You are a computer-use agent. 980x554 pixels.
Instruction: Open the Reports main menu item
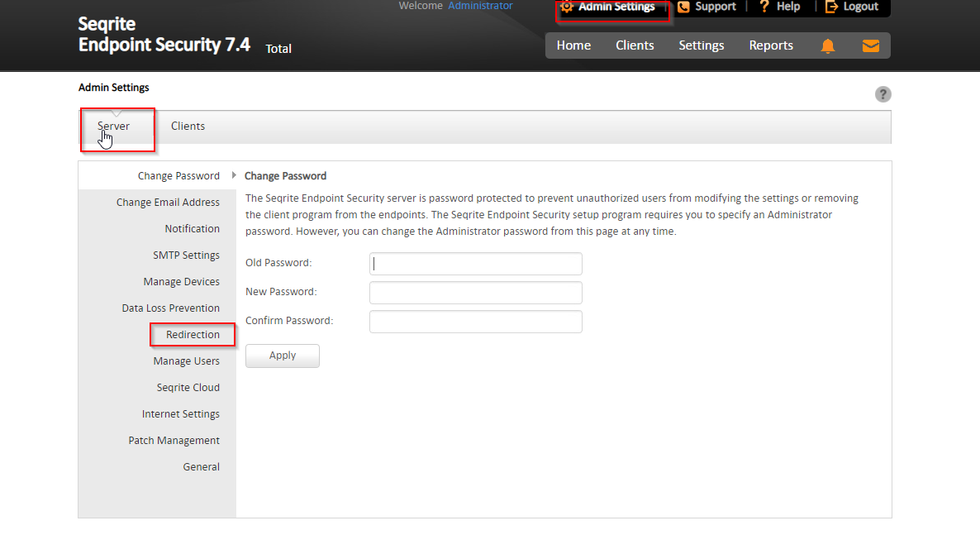coord(771,45)
